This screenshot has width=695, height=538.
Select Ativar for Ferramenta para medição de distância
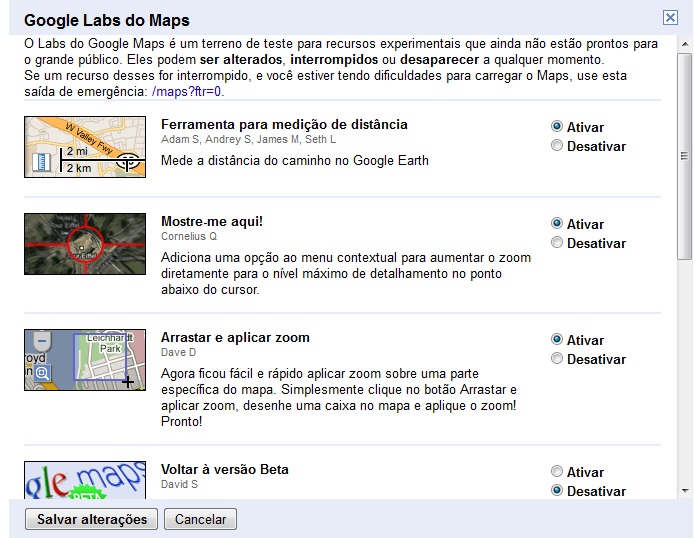[x=557, y=126]
